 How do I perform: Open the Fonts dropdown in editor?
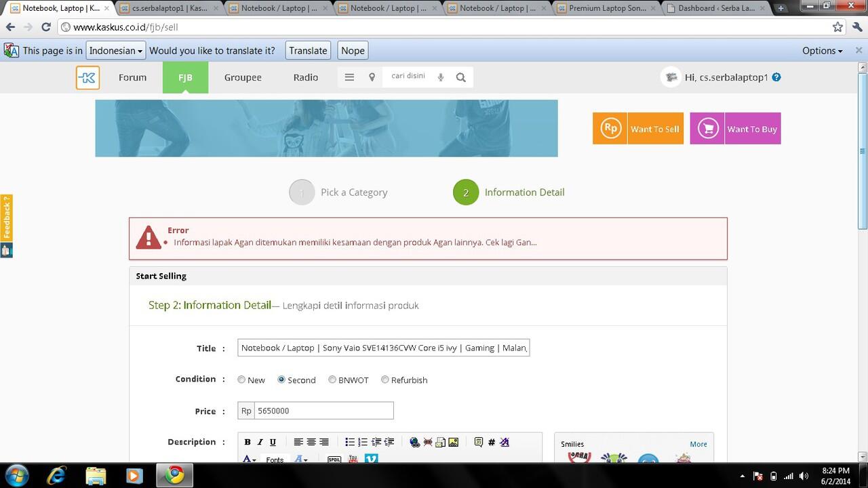[275, 459]
